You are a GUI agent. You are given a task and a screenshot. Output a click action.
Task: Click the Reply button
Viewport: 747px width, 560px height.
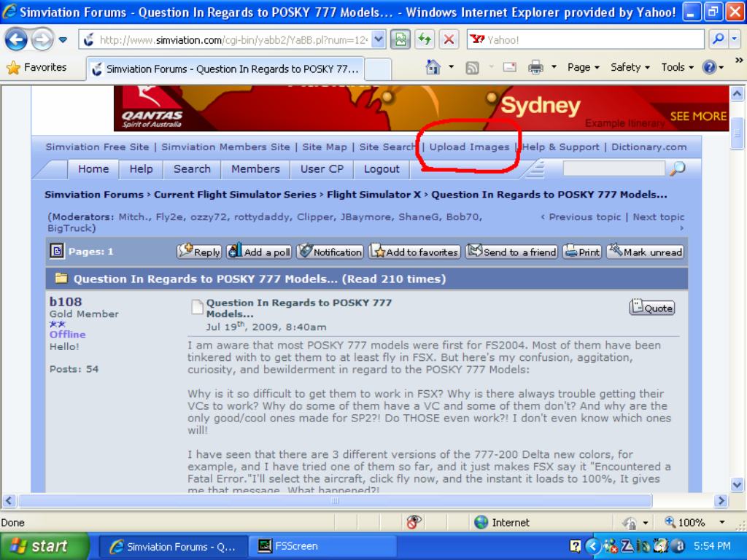pyautogui.click(x=200, y=252)
